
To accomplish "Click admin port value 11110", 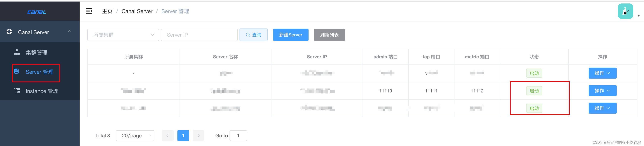I will 385,91.
